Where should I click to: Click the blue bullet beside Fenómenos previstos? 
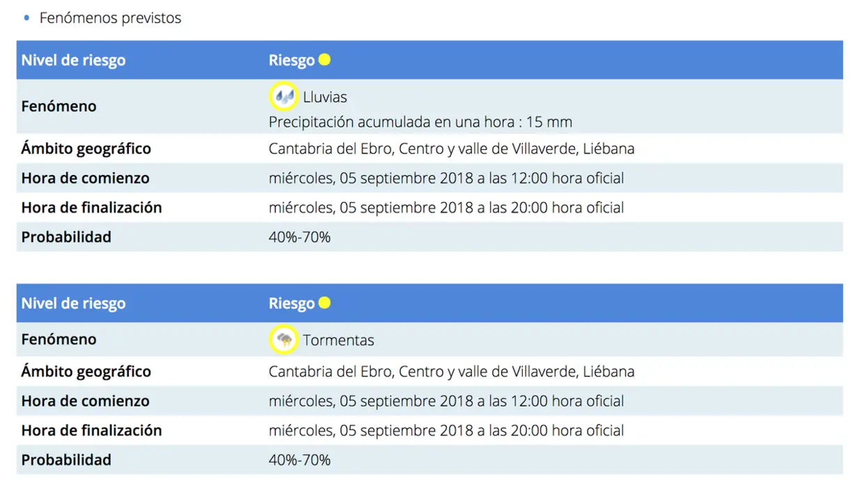[26, 18]
